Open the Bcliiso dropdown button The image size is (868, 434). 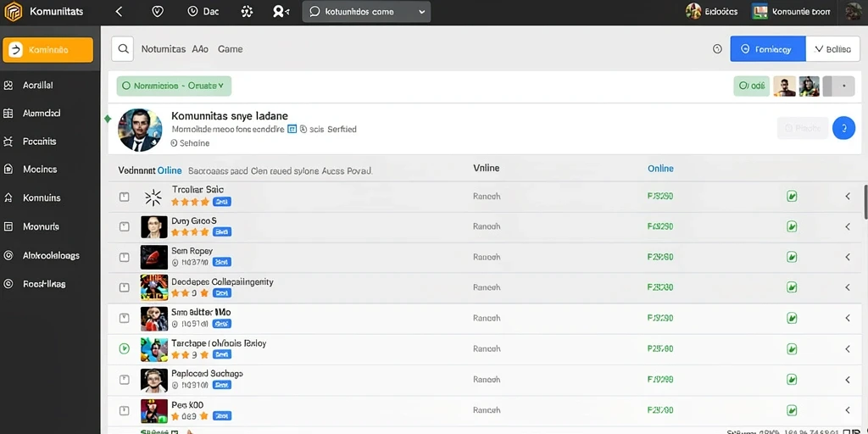[832, 49]
